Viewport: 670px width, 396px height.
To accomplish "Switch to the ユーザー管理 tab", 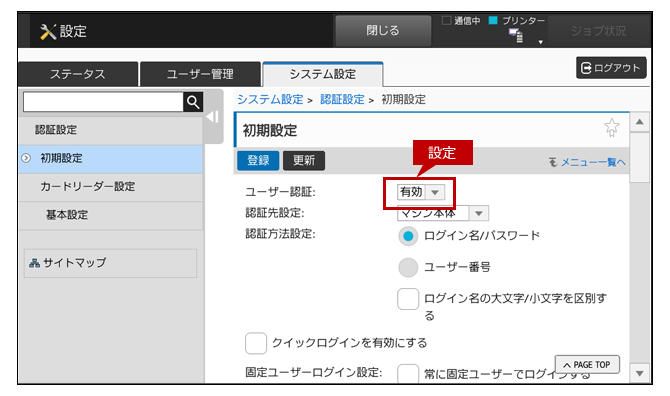I will pyautogui.click(x=200, y=74).
